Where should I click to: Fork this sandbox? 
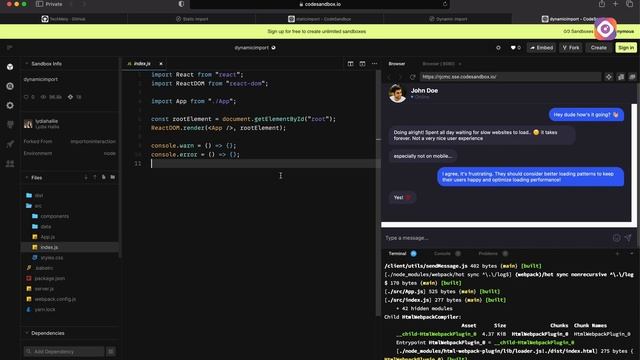571,48
